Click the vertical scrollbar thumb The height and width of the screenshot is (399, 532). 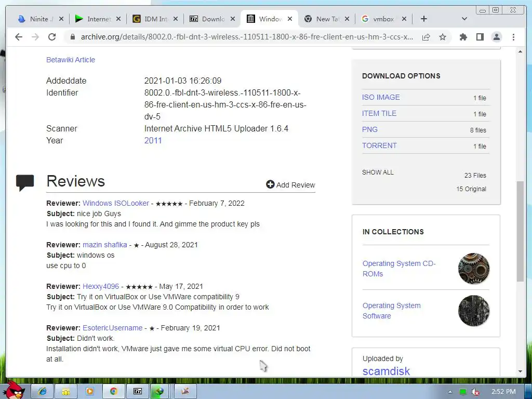tap(520, 231)
